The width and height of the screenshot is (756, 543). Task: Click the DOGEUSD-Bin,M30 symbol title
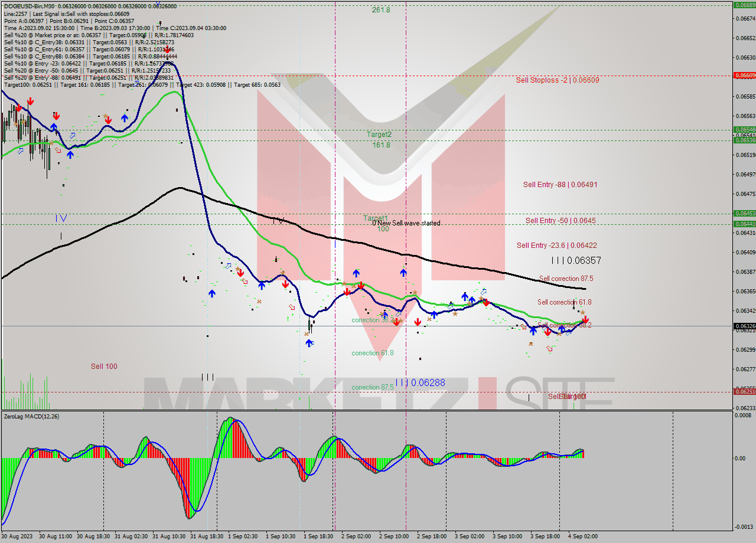28,6
